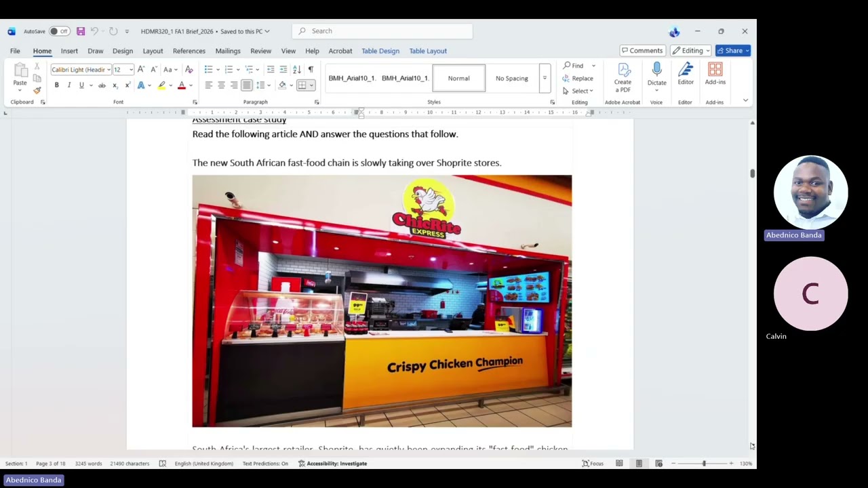Apply No Spacing style
This screenshot has height=488, width=868.
(x=511, y=78)
